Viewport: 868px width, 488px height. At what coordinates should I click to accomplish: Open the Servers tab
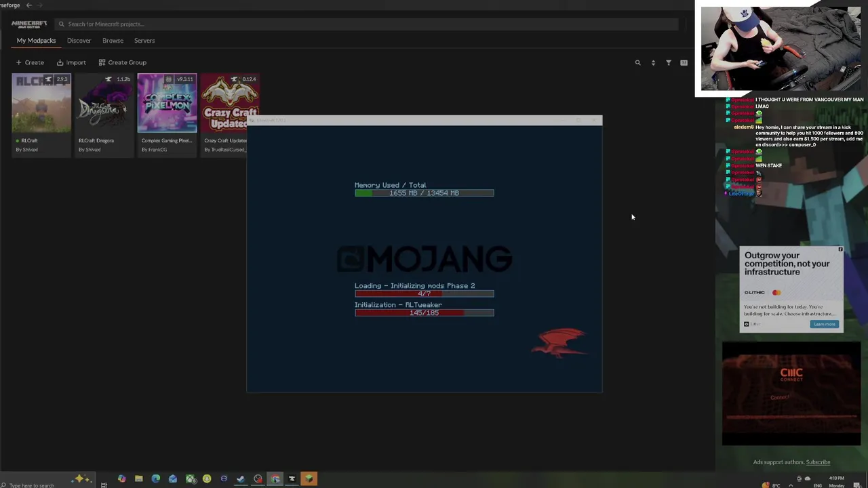tap(144, 41)
